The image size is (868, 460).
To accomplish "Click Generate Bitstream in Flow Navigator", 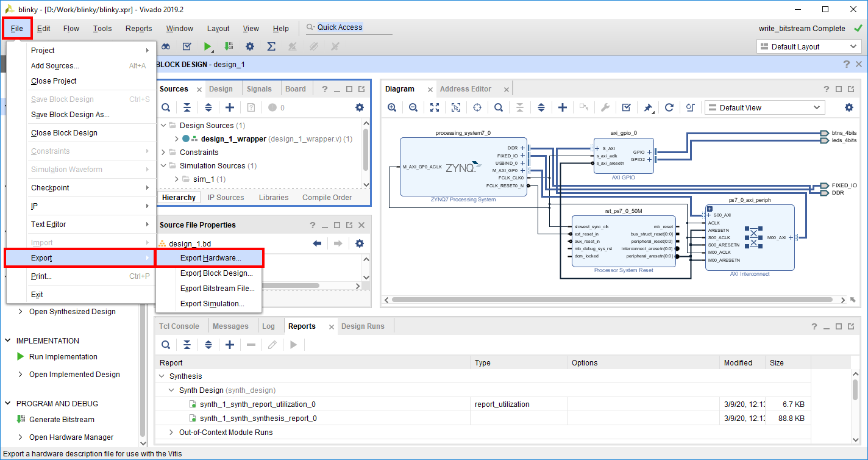I will (x=62, y=420).
